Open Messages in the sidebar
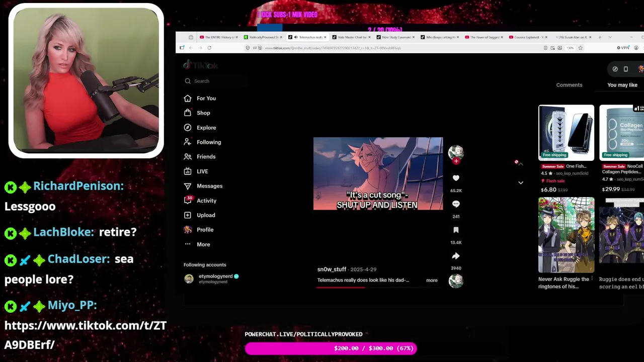Viewport: 644px width, 362px height. point(203,186)
